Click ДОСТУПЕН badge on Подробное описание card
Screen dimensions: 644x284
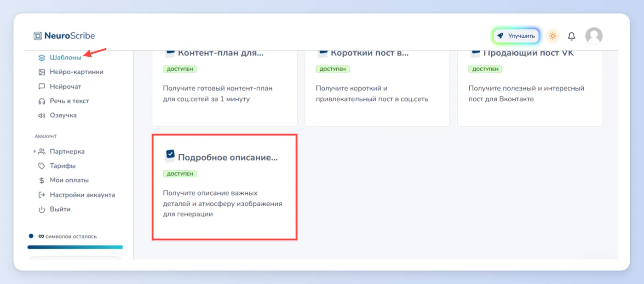[x=180, y=174]
